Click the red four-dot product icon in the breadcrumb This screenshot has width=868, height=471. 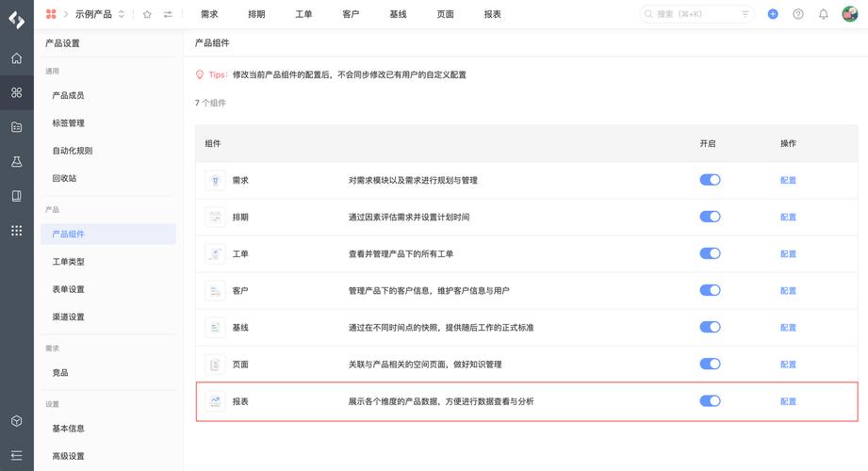click(51, 14)
